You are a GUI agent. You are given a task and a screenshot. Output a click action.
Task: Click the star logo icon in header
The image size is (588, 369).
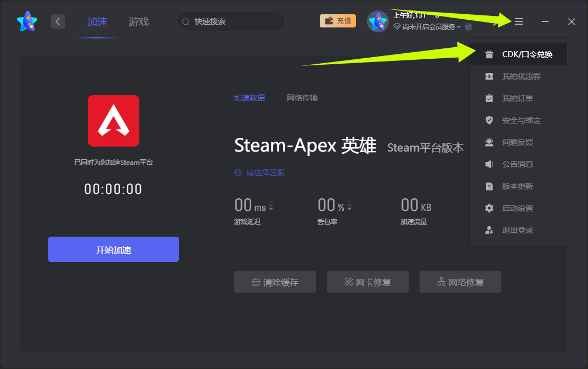(x=27, y=21)
